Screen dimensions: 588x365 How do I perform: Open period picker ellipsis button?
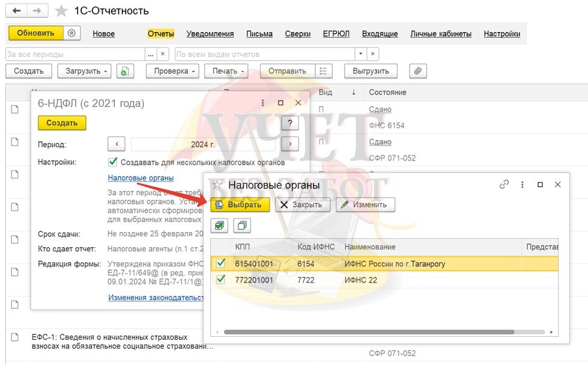pyautogui.click(x=151, y=54)
